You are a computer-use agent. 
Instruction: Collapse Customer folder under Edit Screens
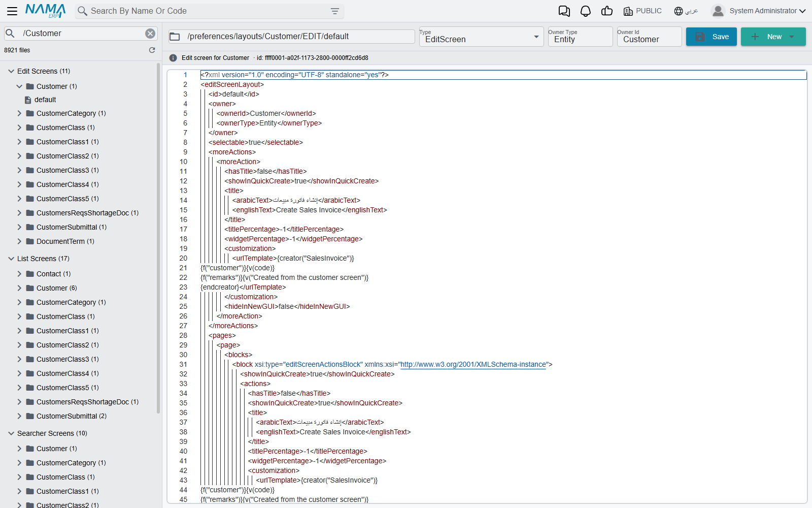click(x=19, y=86)
